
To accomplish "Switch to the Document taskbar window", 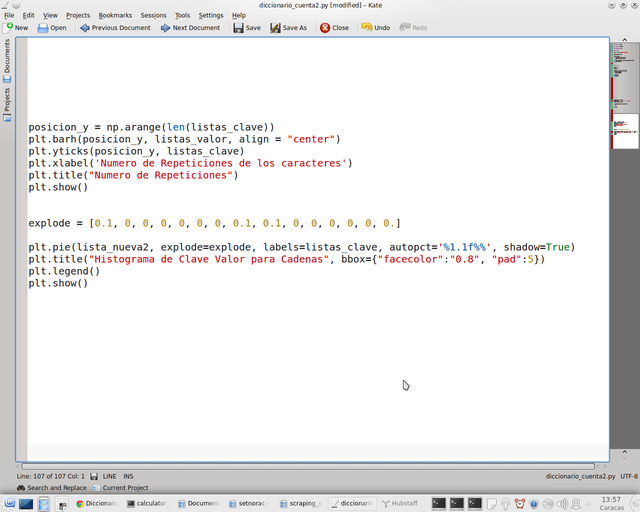I will coord(199,503).
